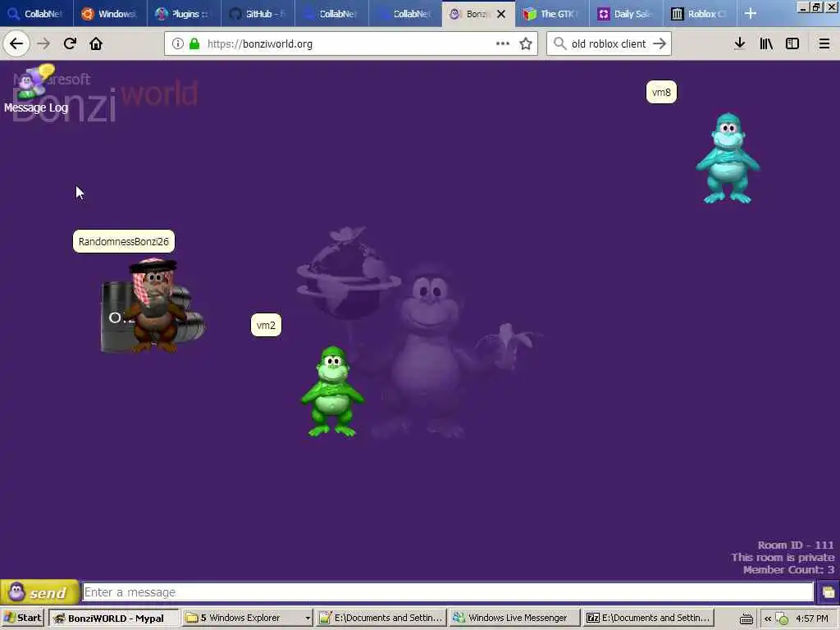
Task: Click the send button
Action: [x=39, y=592]
